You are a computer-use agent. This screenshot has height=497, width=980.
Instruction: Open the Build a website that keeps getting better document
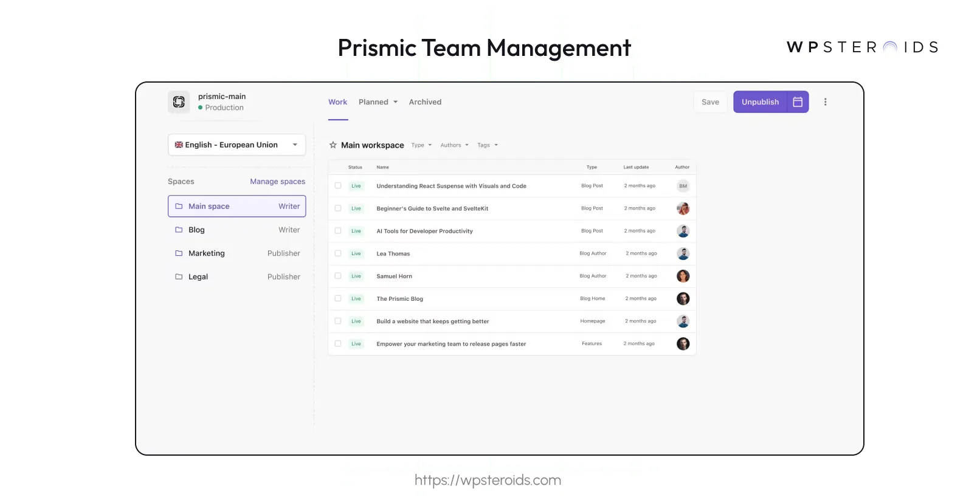coord(432,321)
